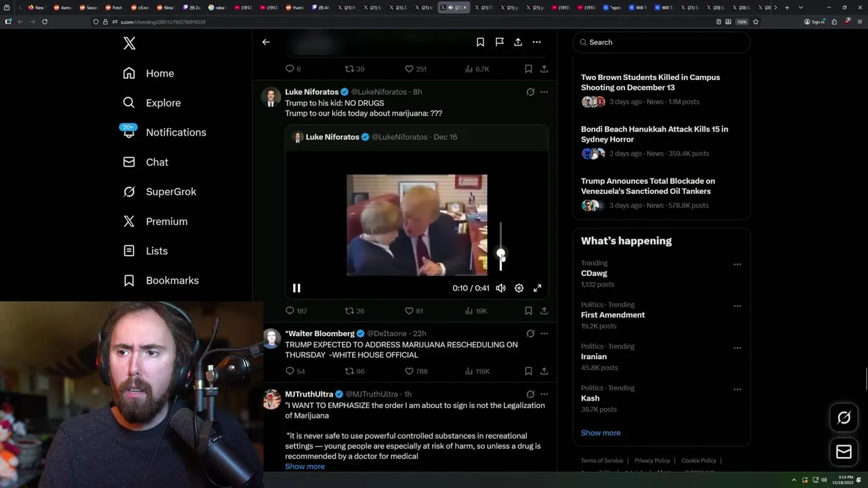Viewport: 868px width, 488px height.
Task: Open options for Kash trend
Action: tap(737, 389)
